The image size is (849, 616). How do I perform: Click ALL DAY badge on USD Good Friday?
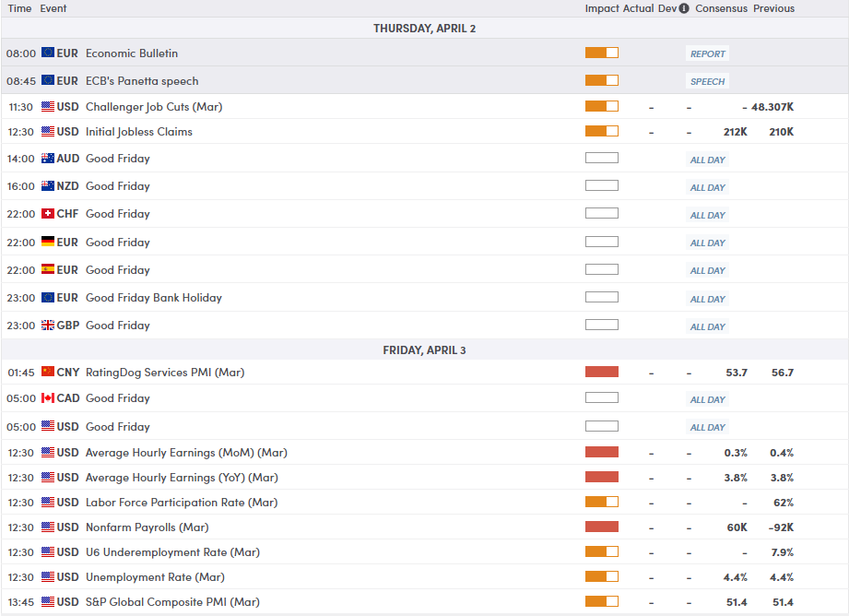pyautogui.click(x=707, y=428)
